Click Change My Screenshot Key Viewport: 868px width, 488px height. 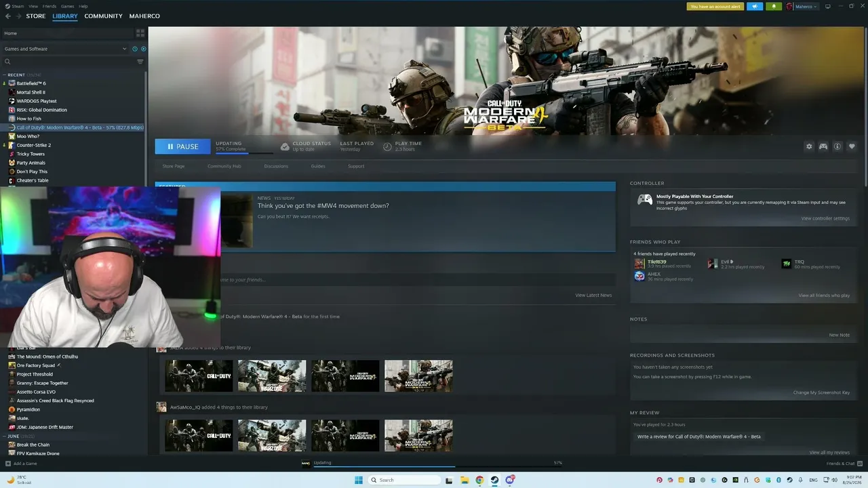coord(821,392)
